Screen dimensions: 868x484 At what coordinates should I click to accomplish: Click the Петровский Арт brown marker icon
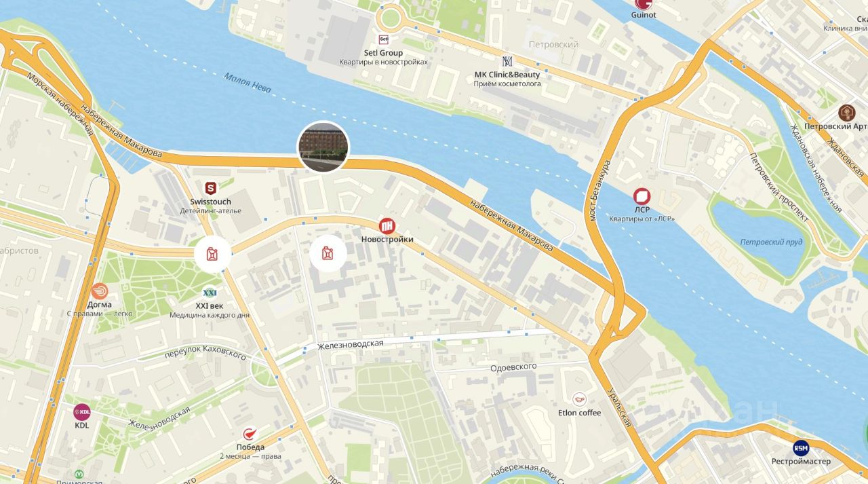tap(846, 113)
